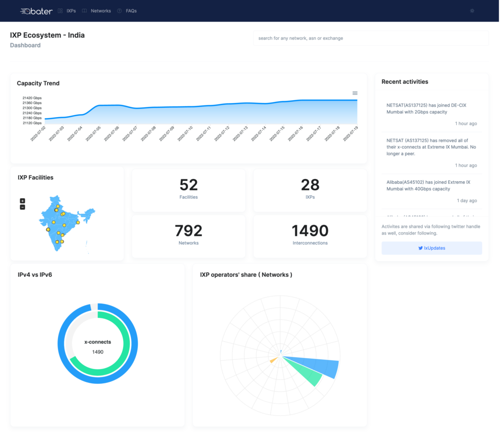Open the IXPs menu item
This screenshot has width=504, height=440.
tap(71, 11)
